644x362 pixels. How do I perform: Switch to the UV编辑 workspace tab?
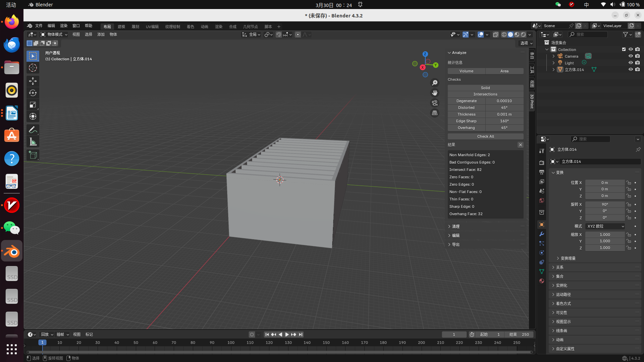point(152,26)
